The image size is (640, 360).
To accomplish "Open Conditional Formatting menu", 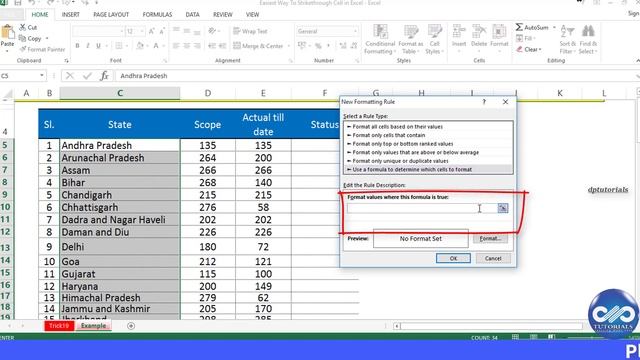I will [380, 39].
